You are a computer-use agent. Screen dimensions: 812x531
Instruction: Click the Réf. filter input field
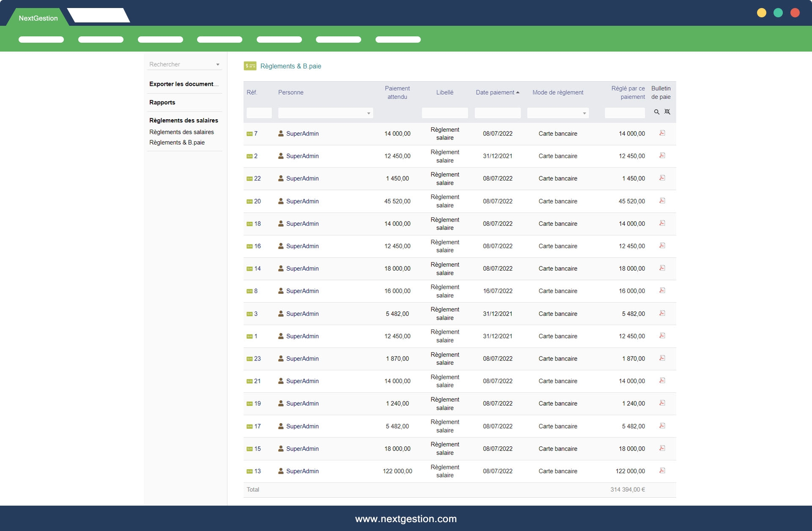pyautogui.click(x=259, y=113)
